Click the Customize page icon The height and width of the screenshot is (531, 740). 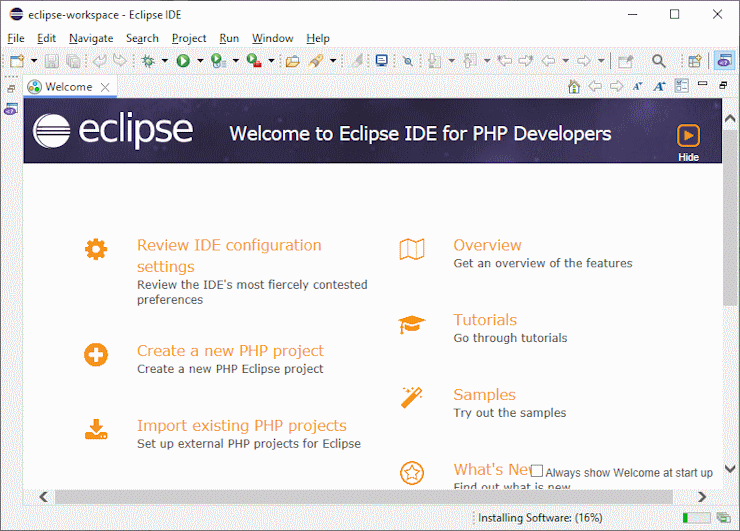pyautogui.click(x=681, y=86)
